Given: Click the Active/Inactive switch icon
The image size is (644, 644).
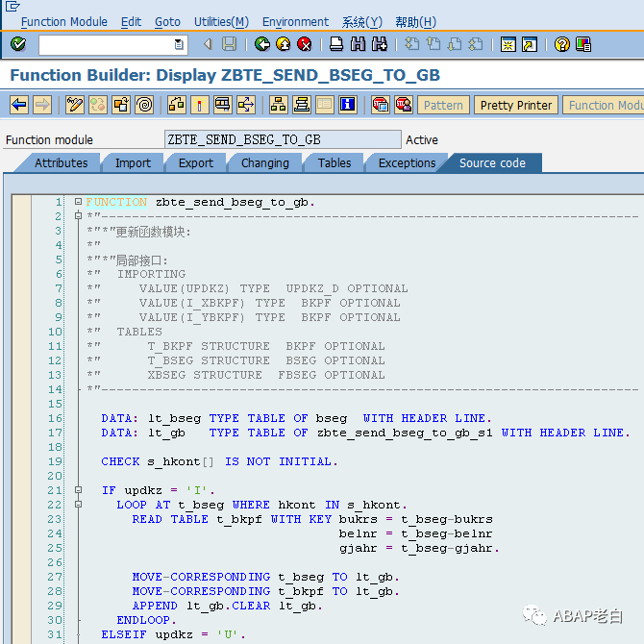Looking at the screenshot, I should coord(98,105).
